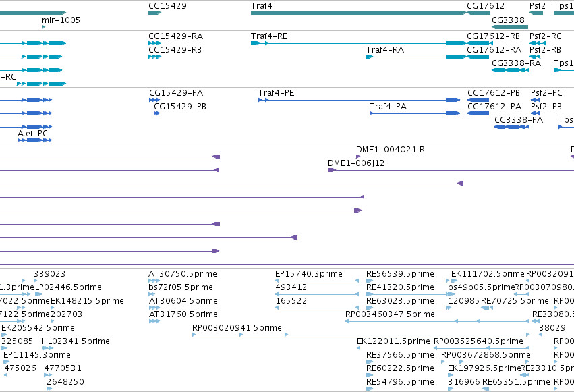Select the CG17612-PB protein box
The height and width of the screenshot is (392, 574).
478,100
